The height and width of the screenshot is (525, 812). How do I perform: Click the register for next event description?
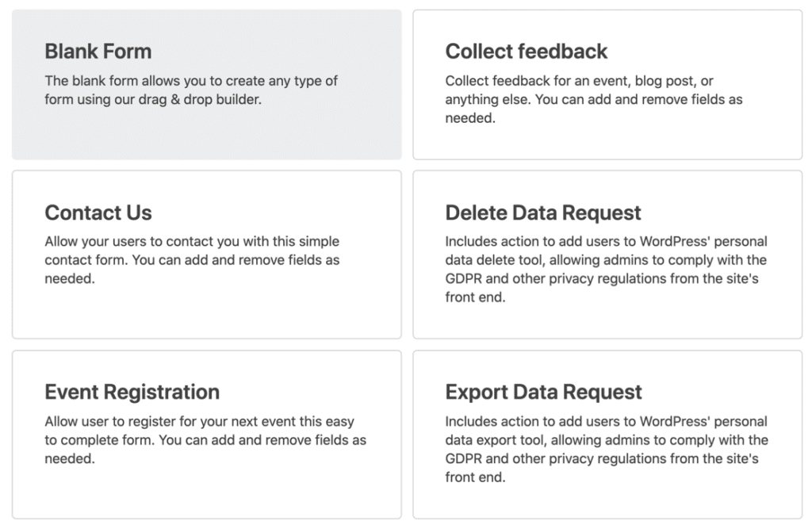tap(205, 440)
